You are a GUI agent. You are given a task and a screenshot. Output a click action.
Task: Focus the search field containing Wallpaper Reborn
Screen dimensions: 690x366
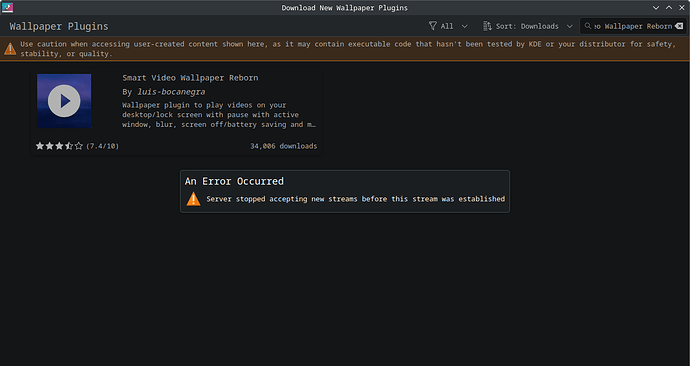point(633,26)
